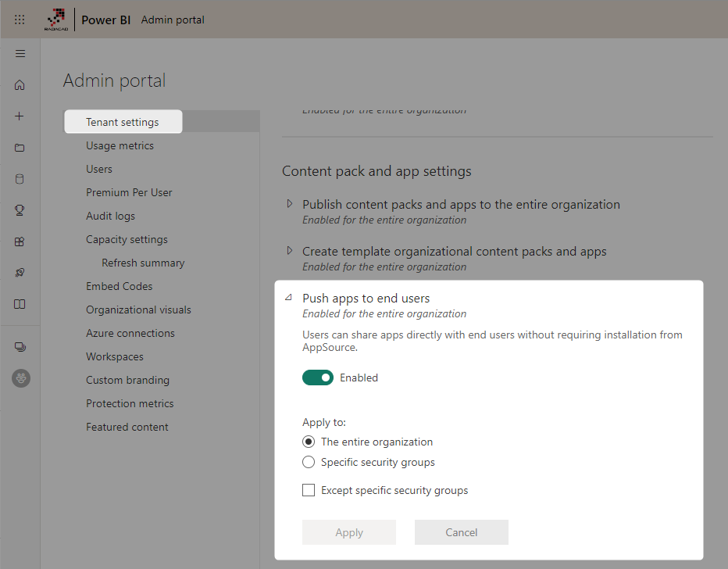Click the Cancel button
This screenshot has width=728, height=569.
click(461, 532)
